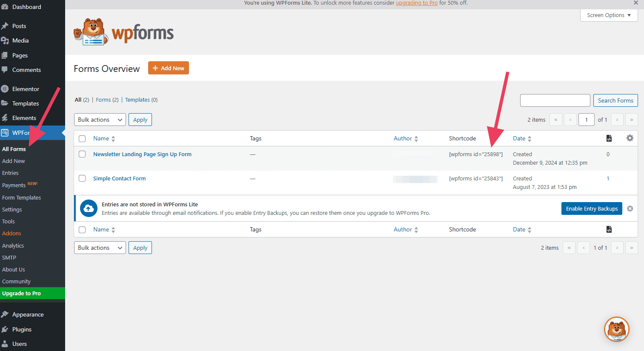
Task: Sort by Author in table footer
Action: (x=406, y=229)
